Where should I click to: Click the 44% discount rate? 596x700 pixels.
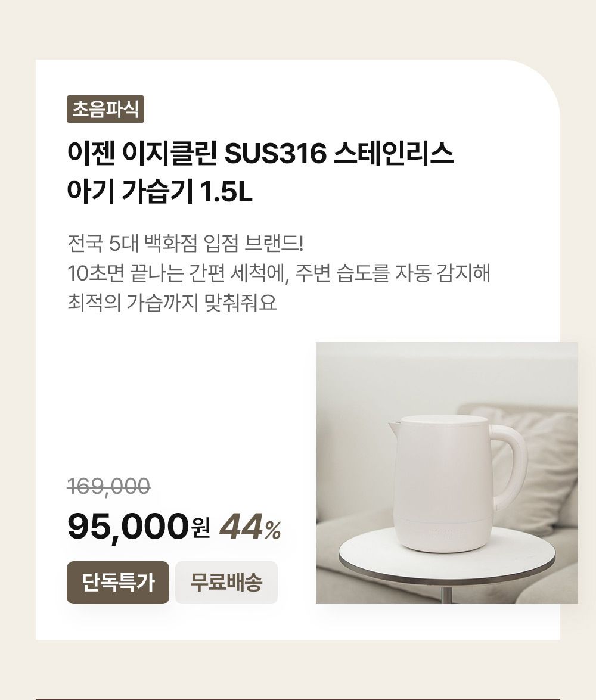click(x=250, y=527)
